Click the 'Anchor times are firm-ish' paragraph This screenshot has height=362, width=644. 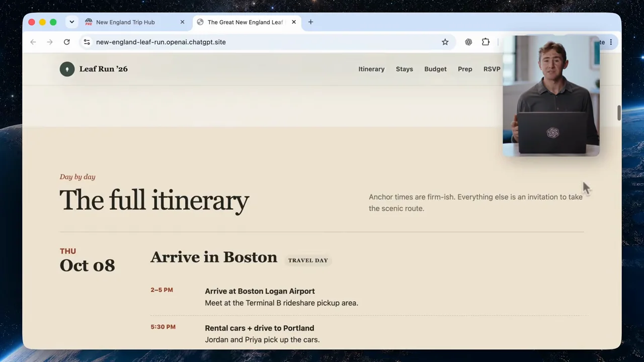pos(475,203)
